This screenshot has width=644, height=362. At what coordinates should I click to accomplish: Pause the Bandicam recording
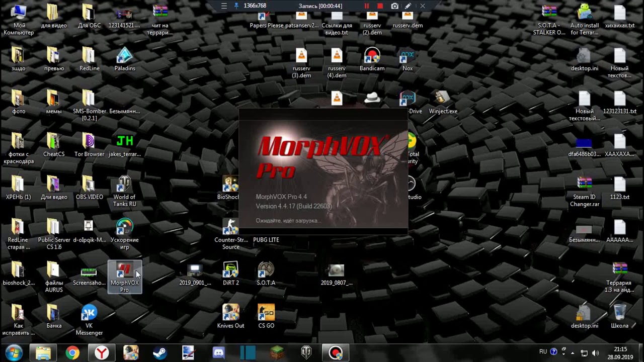(367, 6)
